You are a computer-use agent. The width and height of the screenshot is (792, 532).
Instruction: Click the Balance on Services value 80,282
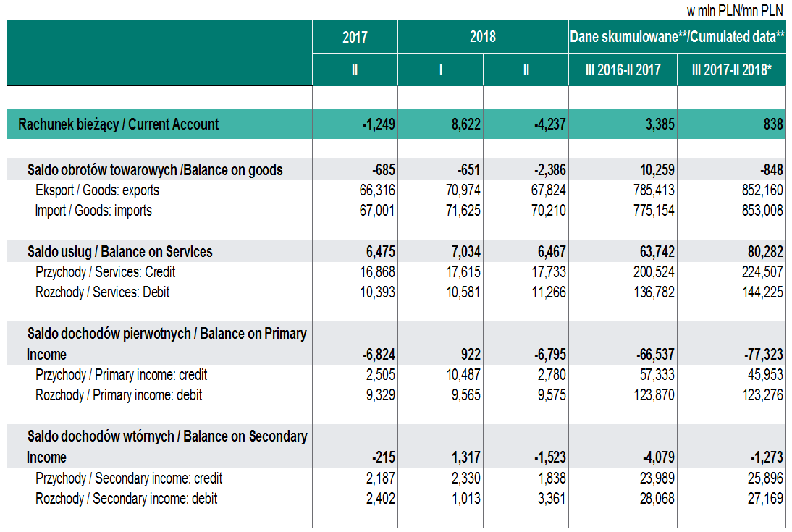click(763, 252)
